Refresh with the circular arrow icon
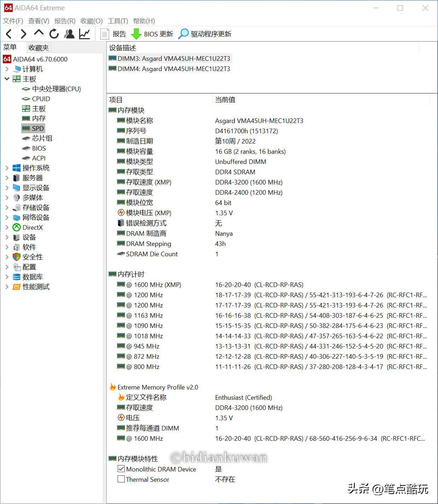 (54, 34)
